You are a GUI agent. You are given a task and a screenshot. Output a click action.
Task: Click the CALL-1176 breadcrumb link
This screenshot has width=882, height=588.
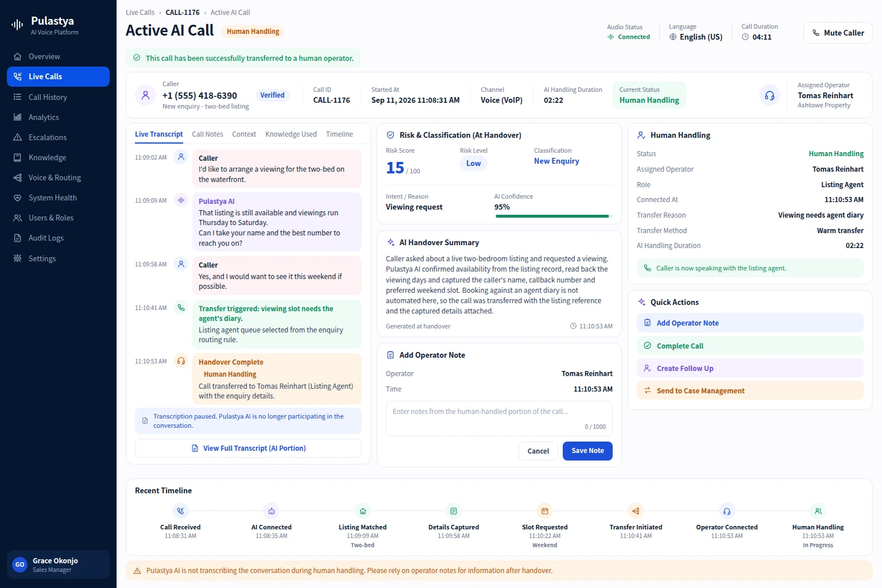pos(183,12)
